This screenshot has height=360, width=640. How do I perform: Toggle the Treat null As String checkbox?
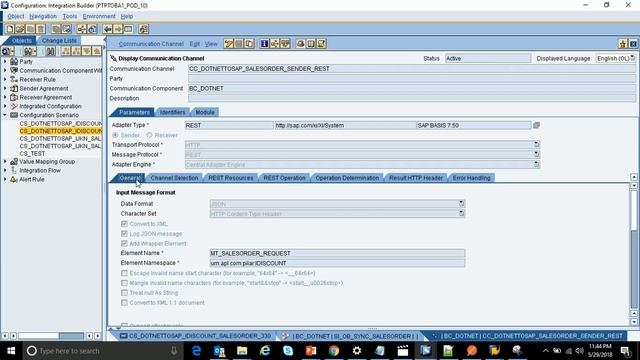pyautogui.click(x=124, y=293)
